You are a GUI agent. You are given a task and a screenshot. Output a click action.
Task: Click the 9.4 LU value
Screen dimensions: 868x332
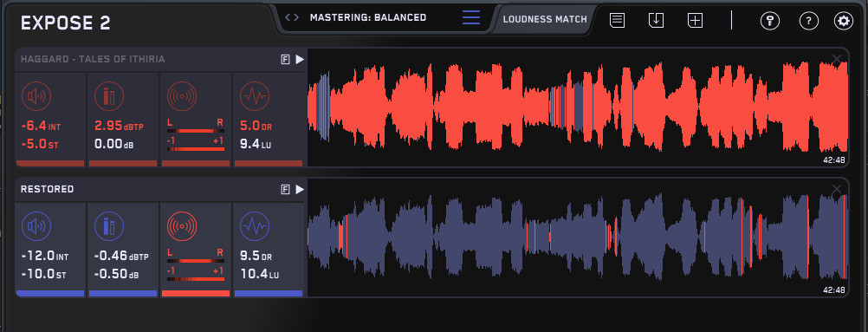[x=255, y=144]
